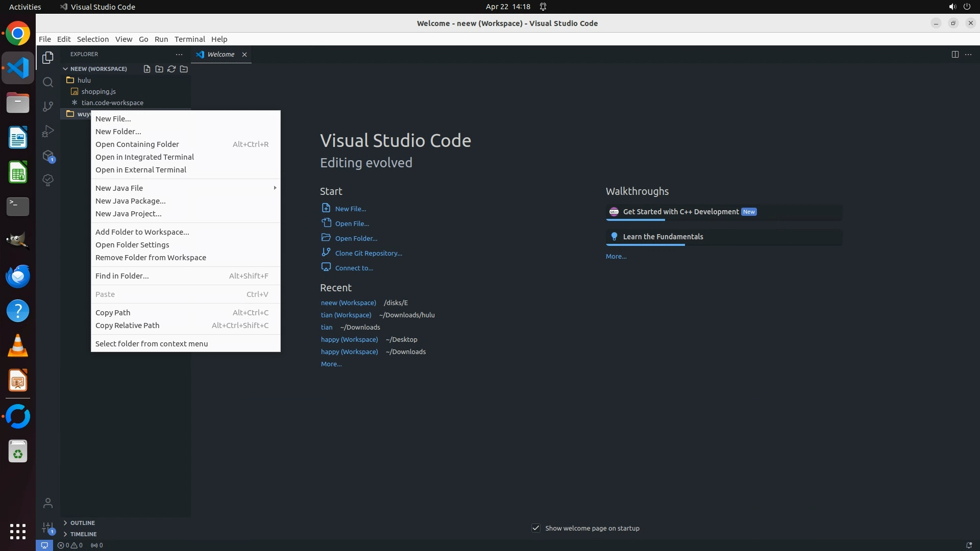Choose Remove Folder from Workspace
Image resolution: width=980 pixels, height=551 pixels.
(x=151, y=258)
